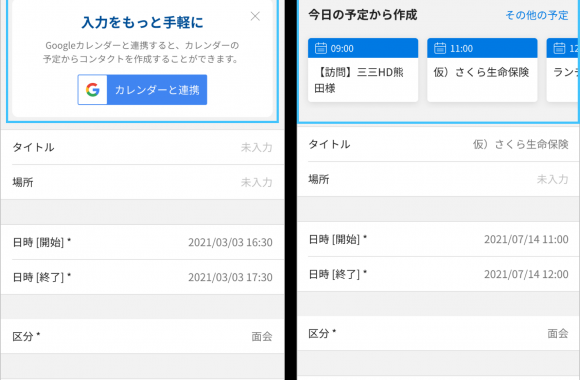Click the Google G logo icon
580x380 pixels.
[x=92, y=90]
